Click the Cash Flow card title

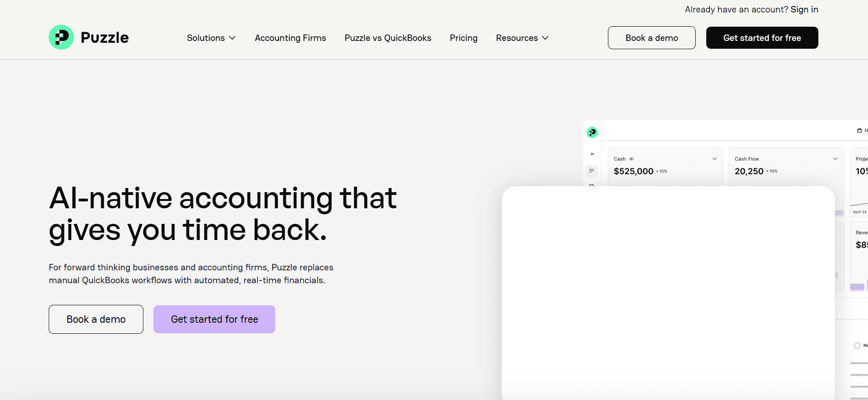point(747,159)
